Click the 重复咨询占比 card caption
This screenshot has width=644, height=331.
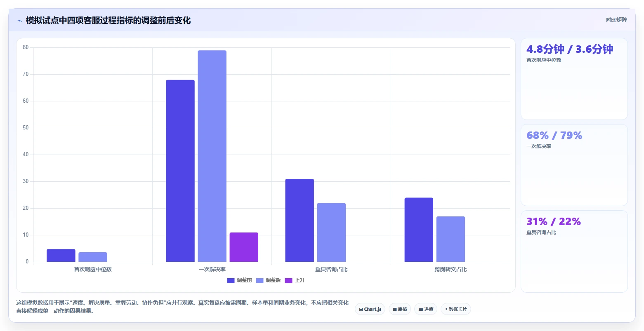pyautogui.click(x=541, y=232)
